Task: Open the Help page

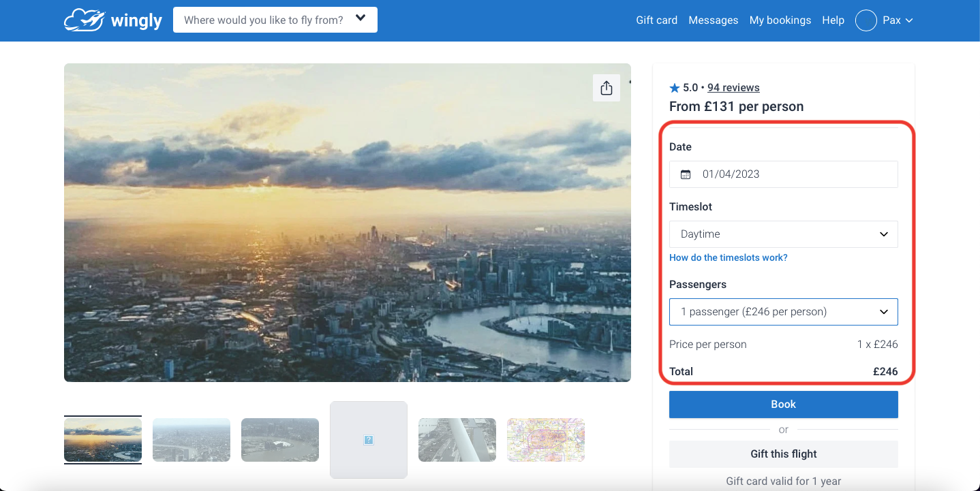Action: tap(833, 20)
